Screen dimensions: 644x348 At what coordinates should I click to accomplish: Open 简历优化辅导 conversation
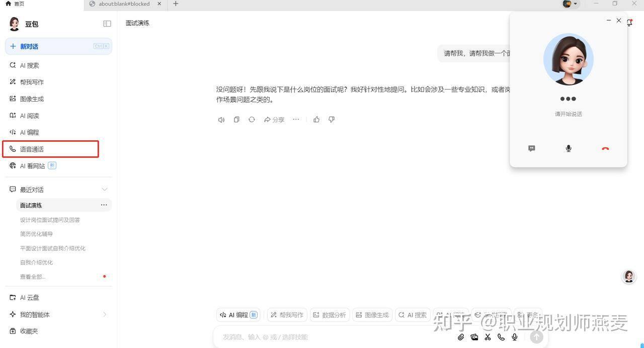[x=36, y=234]
